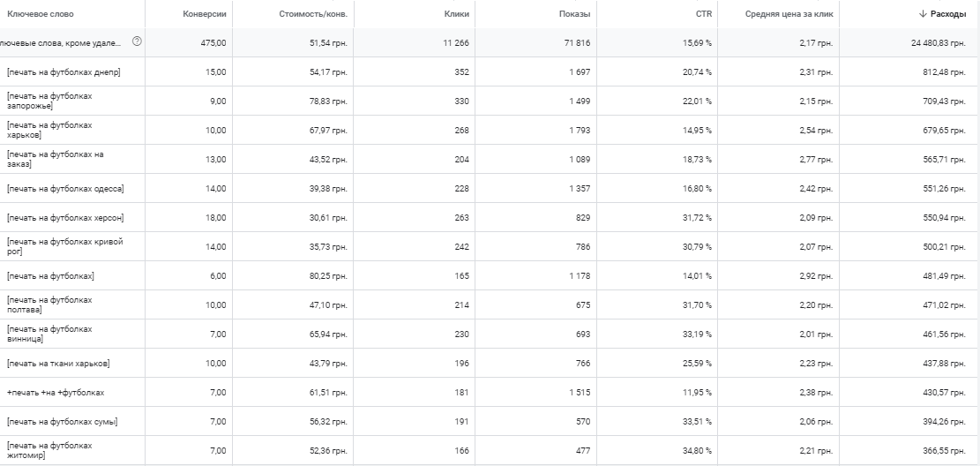Open keyword [печать на футболках запорожье]
Image resolution: width=980 pixels, height=466 pixels.
(49, 101)
